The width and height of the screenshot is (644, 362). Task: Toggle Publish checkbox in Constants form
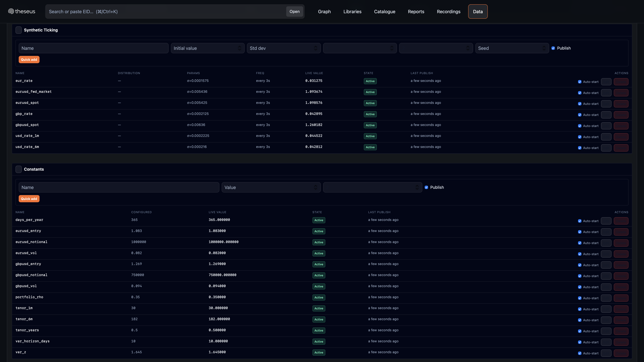pos(426,187)
